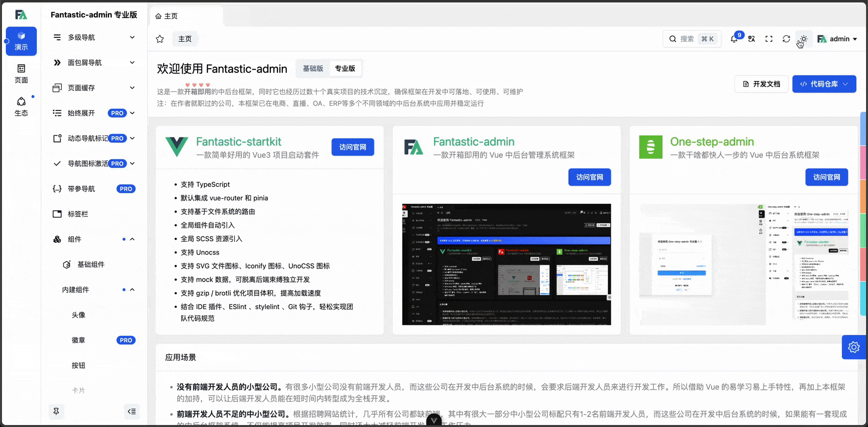Click the notification bell icon
The width and height of the screenshot is (868, 427).
click(734, 39)
